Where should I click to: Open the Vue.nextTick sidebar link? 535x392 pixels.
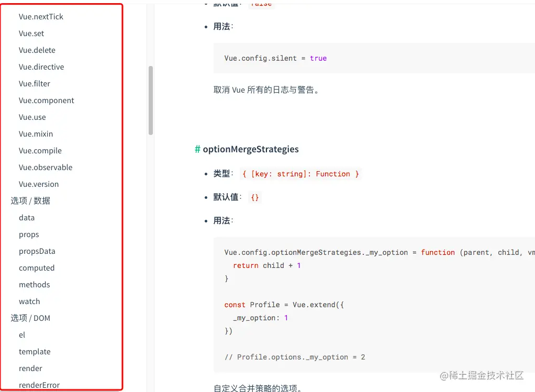[x=41, y=17]
